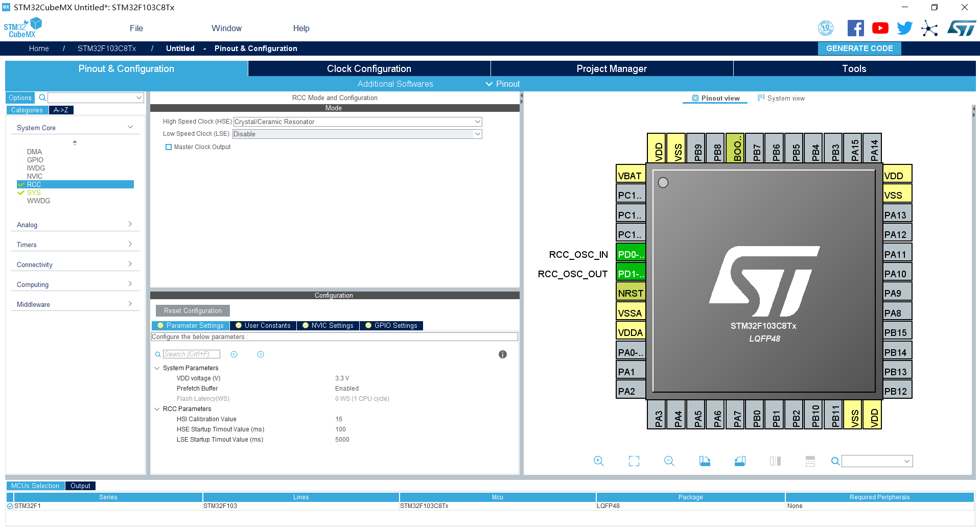Viewport: 980px width, 531px height.
Task: Open the GPIO Settings tab
Action: pos(391,326)
